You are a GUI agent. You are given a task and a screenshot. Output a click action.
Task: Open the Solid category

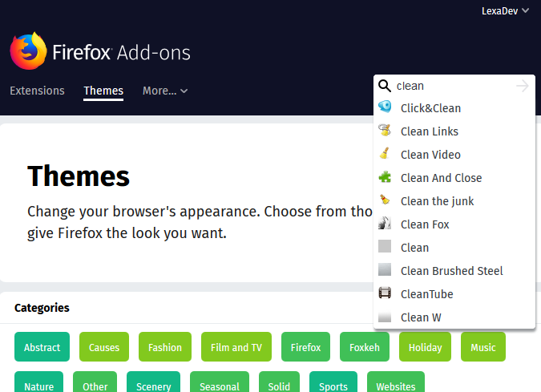[x=279, y=382]
